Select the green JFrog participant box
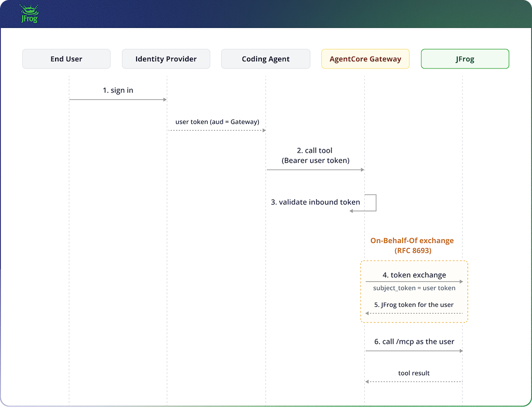532x407 pixels. [x=465, y=59]
